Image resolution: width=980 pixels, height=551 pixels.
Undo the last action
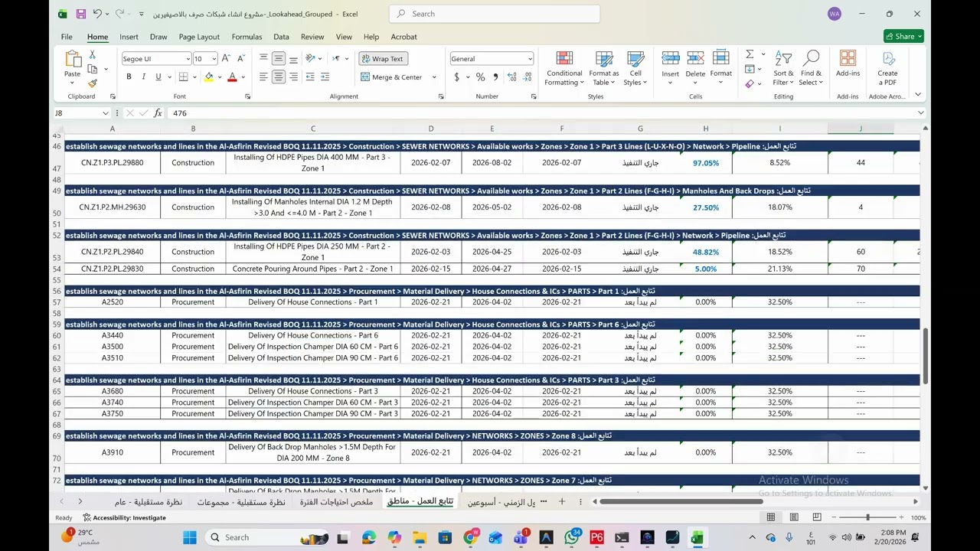point(97,14)
